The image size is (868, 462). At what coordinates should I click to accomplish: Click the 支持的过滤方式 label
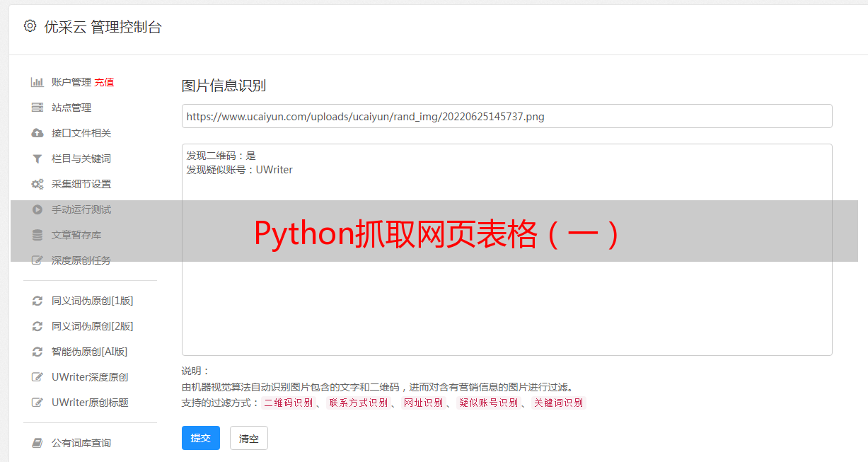221,403
